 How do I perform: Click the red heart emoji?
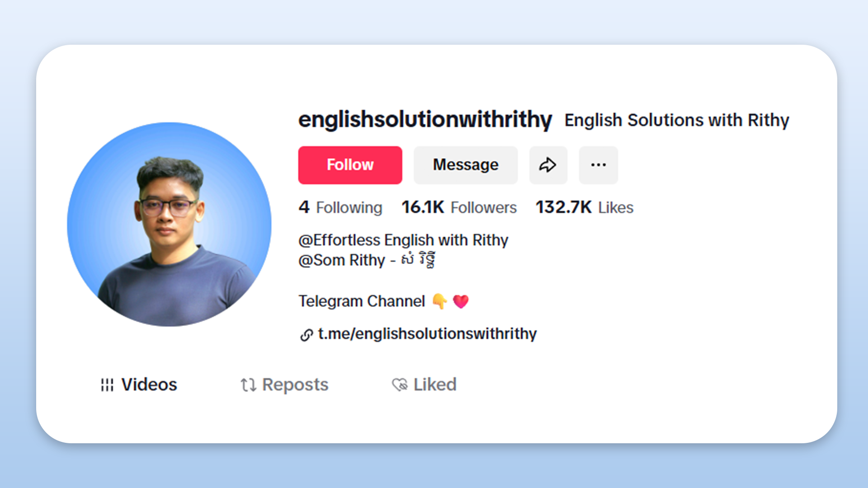click(461, 301)
